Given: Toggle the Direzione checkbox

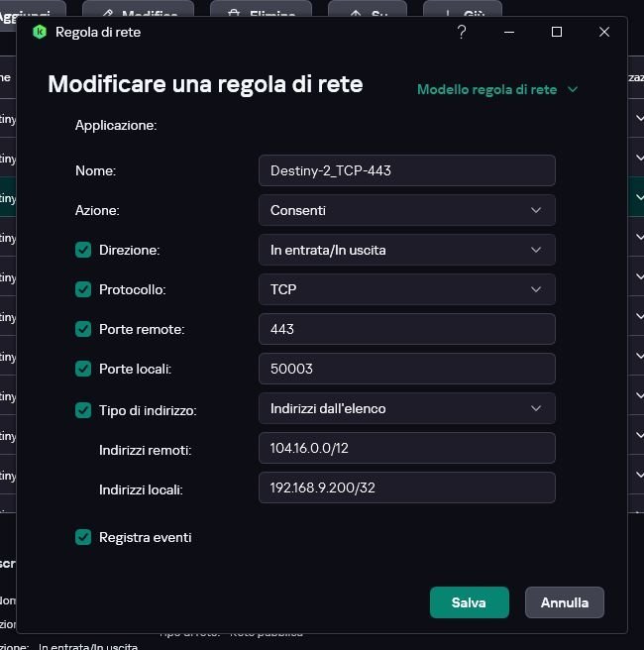Looking at the screenshot, I should point(83,250).
